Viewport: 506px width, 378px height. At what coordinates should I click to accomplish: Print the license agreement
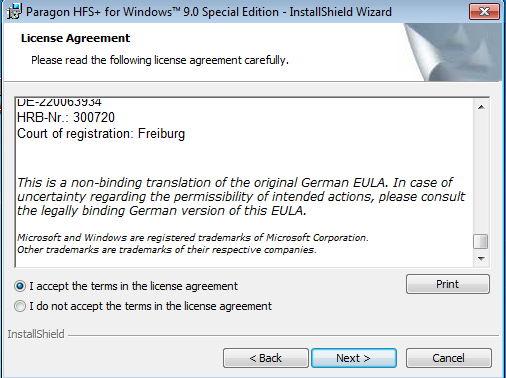click(448, 284)
